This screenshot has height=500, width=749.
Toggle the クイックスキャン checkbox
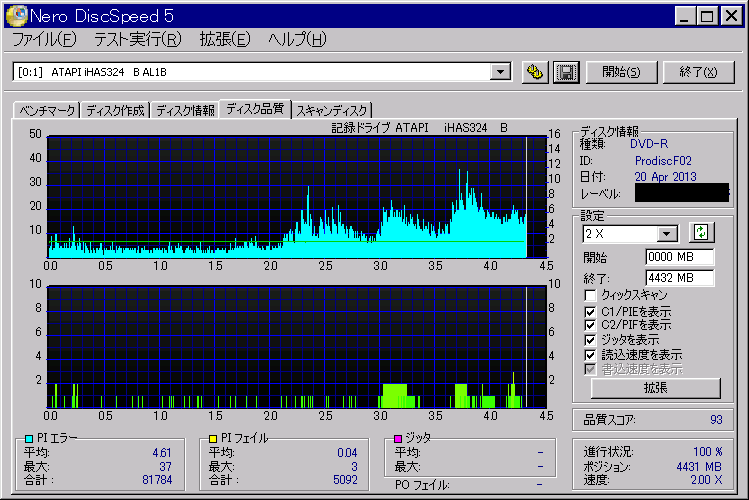point(590,295)
